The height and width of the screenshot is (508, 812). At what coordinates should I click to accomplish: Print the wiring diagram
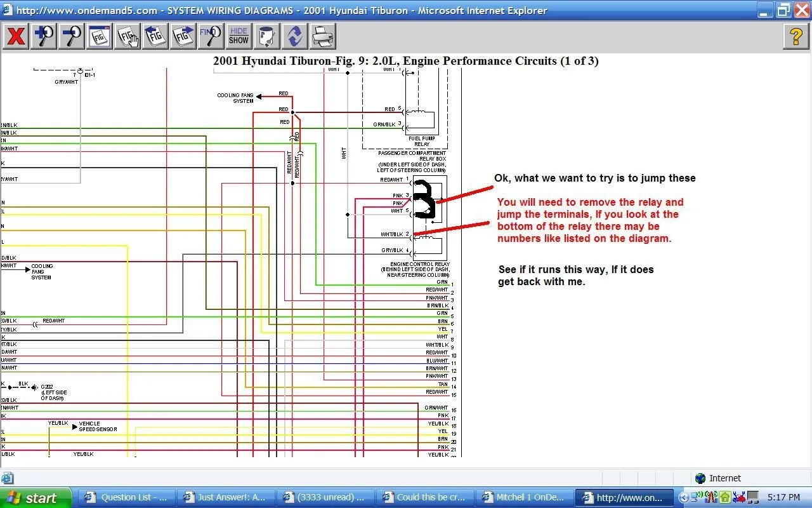click(x=323, y=36)
